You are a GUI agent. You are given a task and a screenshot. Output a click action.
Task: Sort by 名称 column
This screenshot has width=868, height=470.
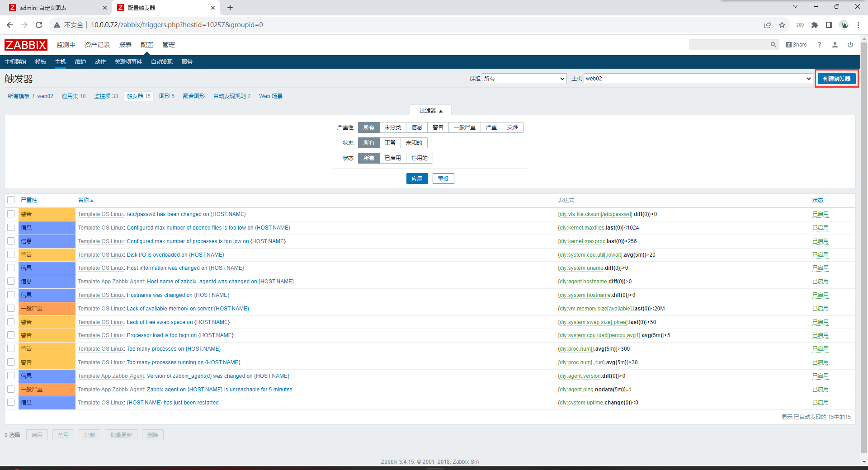pyautogui.click(x=85, y=200)
